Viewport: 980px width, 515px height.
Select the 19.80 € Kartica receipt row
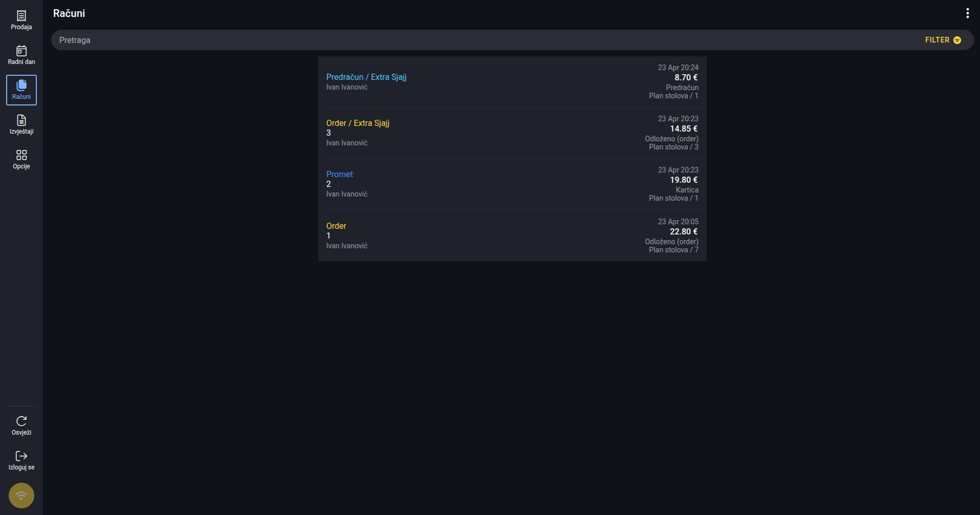point(513,184)
